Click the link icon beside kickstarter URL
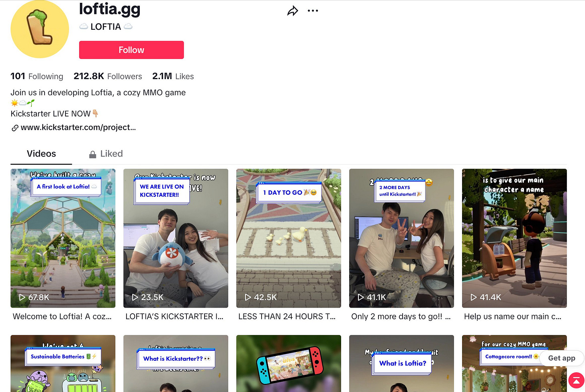This screenshot has width=585, height=392. point(15,128)
